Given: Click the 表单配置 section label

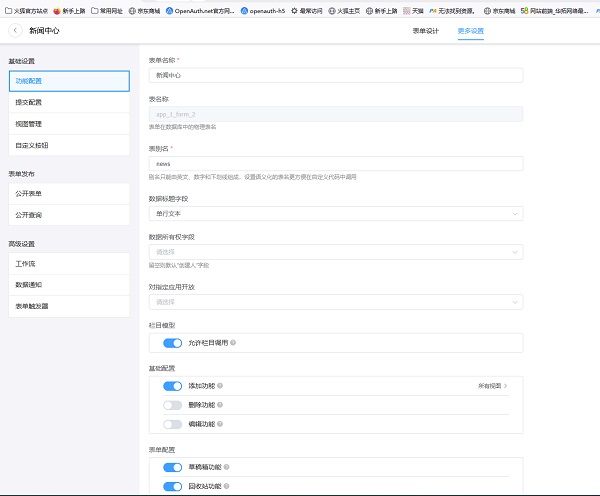Looking at the screenshot, I should pyautogui.click(x=162, y=450).
